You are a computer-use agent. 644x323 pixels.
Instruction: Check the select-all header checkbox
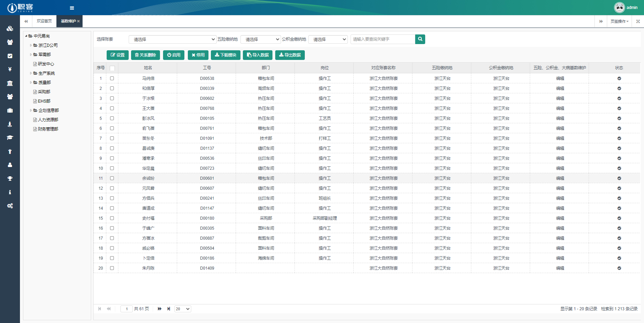click(x=112, y=68)
